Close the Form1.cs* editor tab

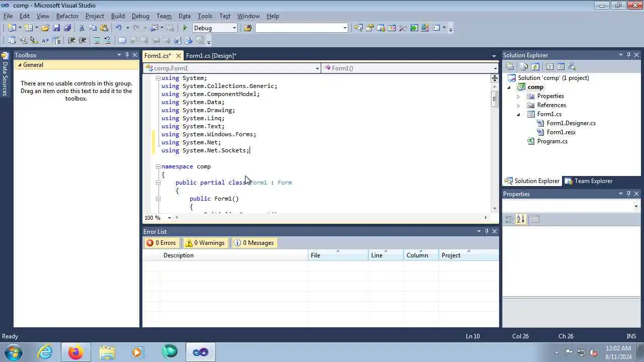click(x=178, y=56)
